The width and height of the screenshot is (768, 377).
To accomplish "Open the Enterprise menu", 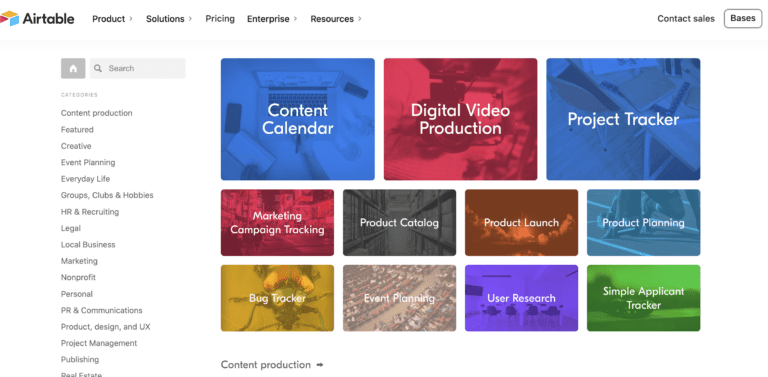I will tap(272, 19).
